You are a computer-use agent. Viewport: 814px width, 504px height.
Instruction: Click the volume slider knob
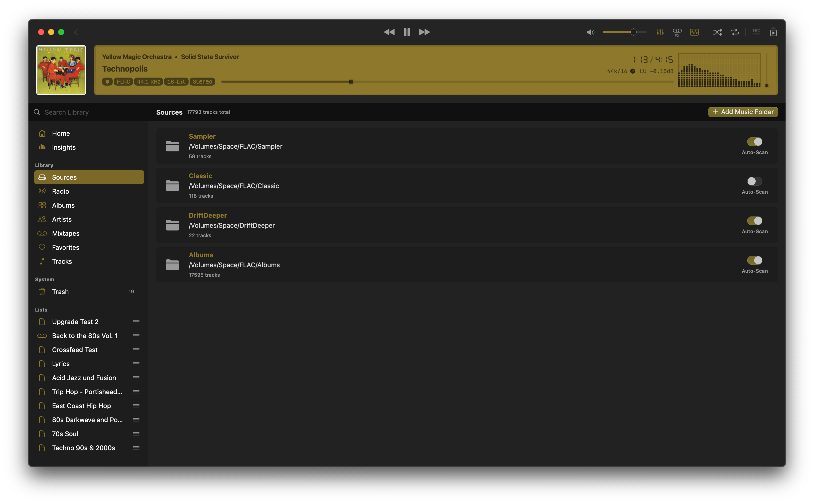(x=633, y=32)
